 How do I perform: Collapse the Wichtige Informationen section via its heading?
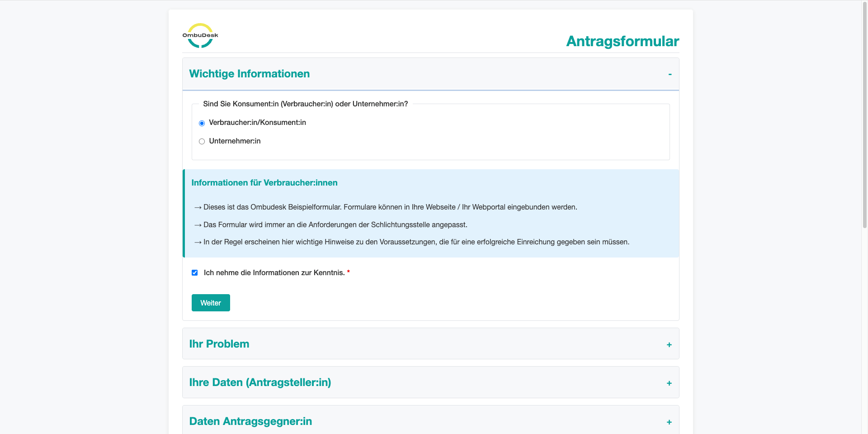tap(250, 74)
